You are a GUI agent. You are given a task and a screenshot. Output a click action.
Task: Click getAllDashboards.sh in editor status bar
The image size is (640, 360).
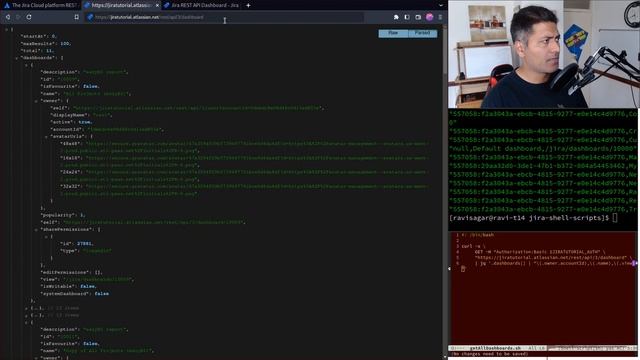coord(496,348)
